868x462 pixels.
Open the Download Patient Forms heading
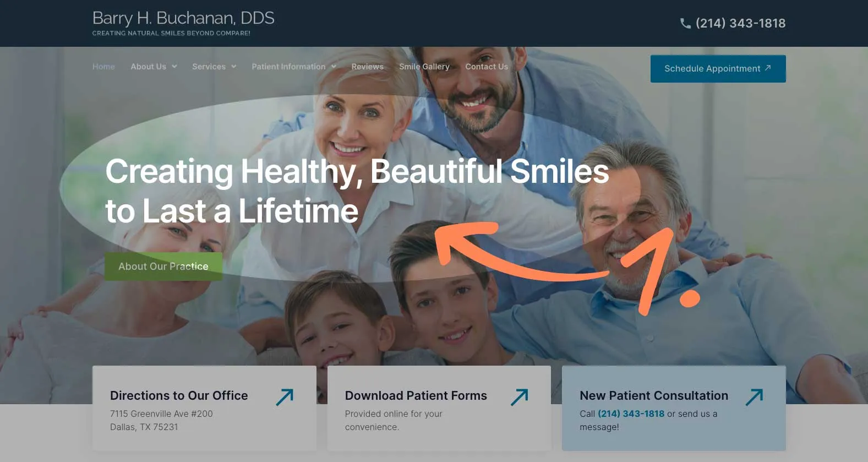point(416,395)
